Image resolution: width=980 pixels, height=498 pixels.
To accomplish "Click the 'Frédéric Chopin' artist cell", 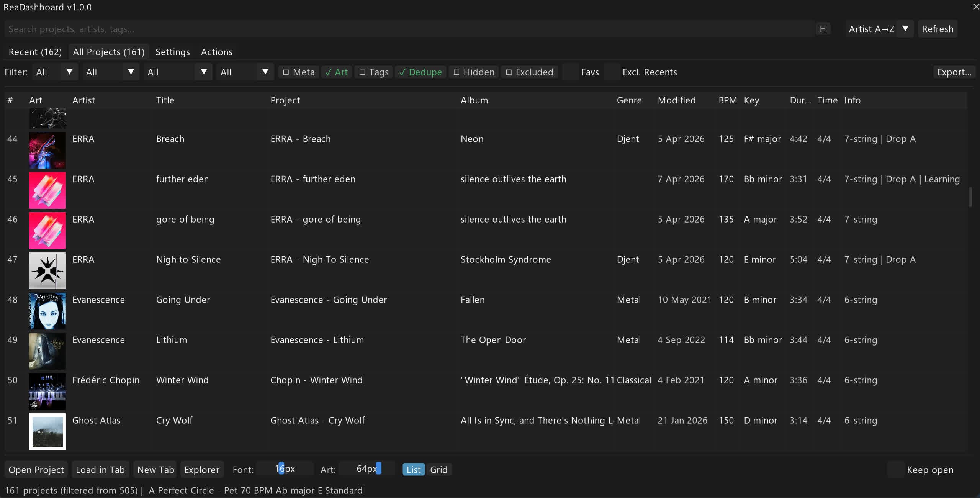I will pos(106,380).
